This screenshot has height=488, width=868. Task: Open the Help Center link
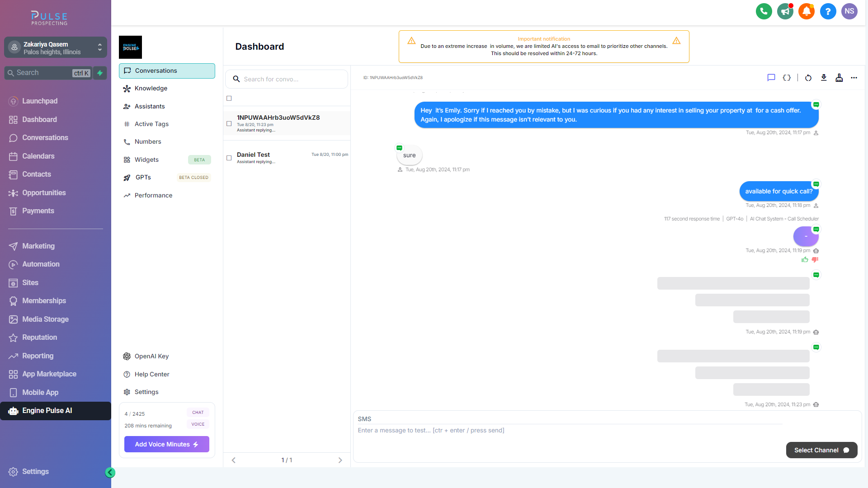coord(151,374)
